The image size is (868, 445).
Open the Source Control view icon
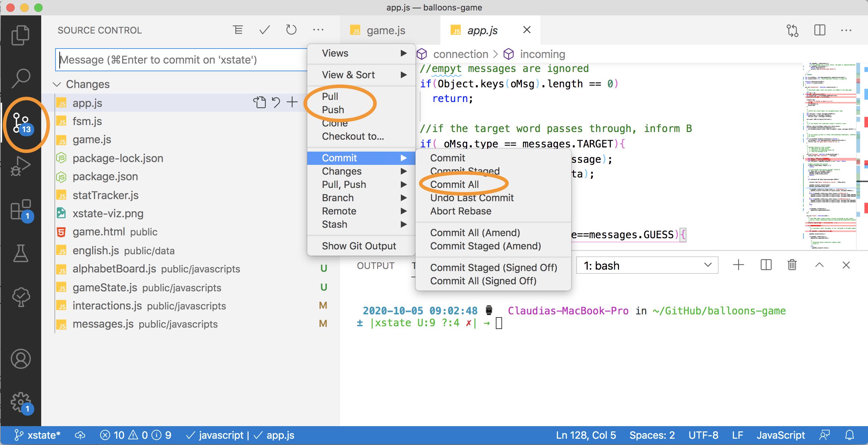[x=22, y=123]
